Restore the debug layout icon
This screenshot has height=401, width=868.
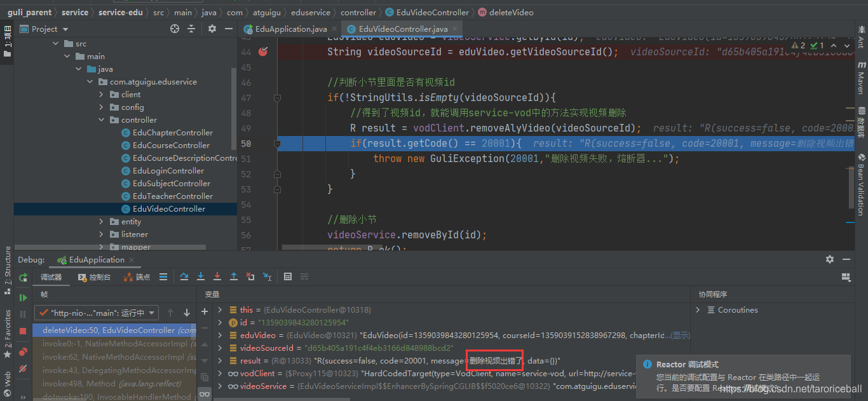click(846, 277)
